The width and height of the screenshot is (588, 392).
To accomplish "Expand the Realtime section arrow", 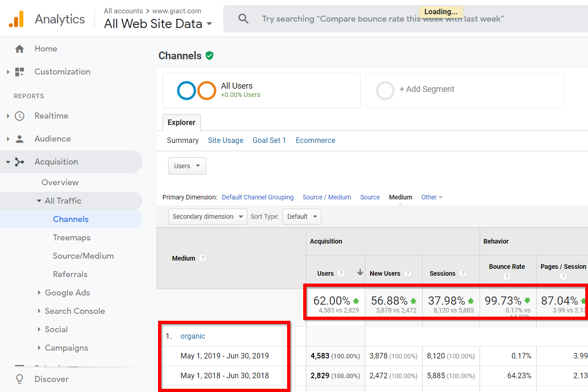I will point(8,116).
